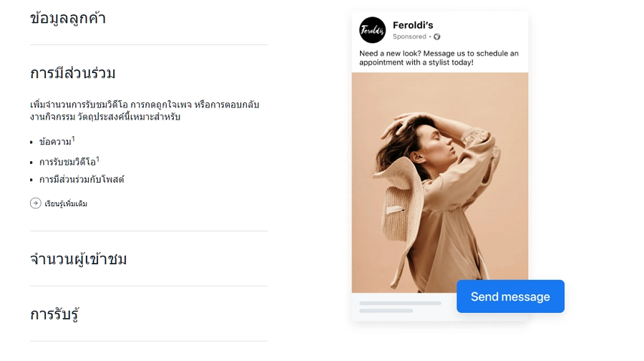This screenshot has width=644, height=361.
Task: Collapse the การมีส่วนร่วม section heading
Action: point(73,73)
